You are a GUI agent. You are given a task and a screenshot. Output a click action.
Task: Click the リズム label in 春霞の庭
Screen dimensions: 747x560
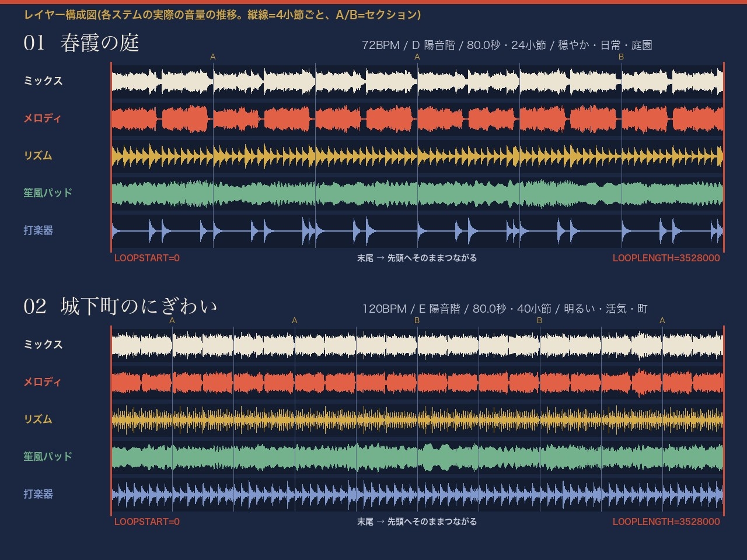tap(38, 156)
